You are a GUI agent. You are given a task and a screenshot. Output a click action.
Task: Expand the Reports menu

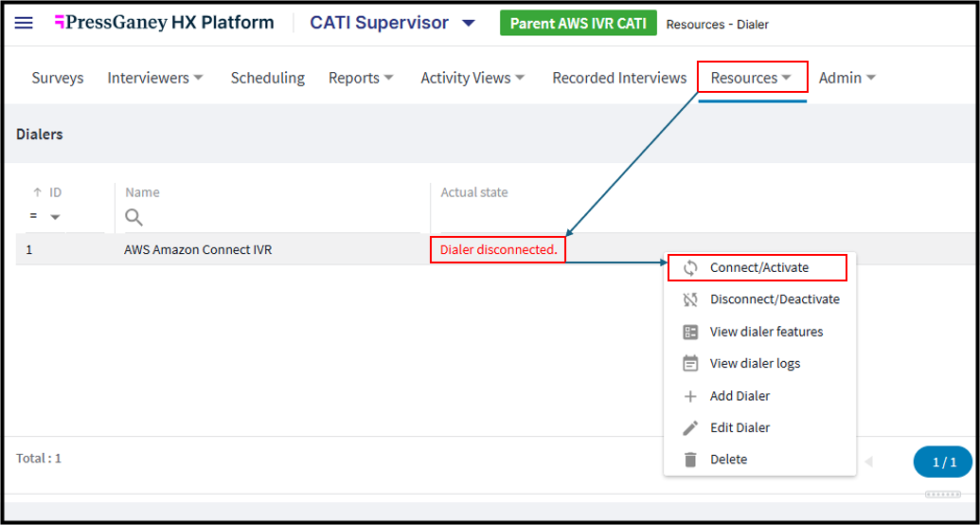(361, 79)
